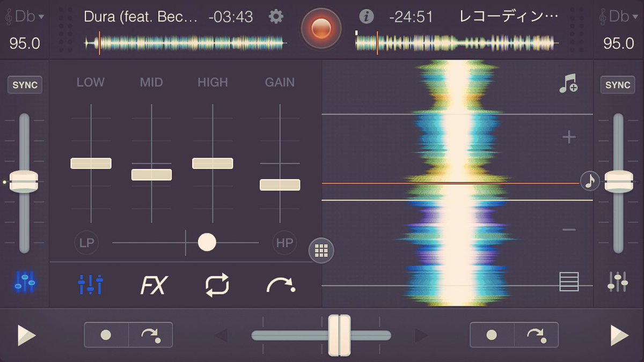Click the right deck track title レコーディン
The image size is (644, 362).
(x=509, y=17)
